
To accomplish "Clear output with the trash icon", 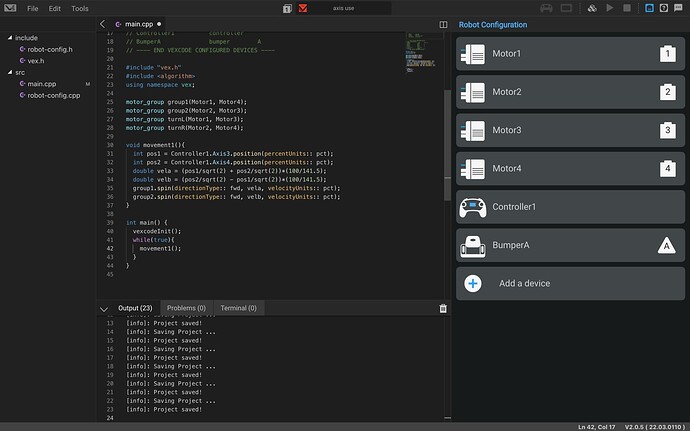I will click(443, 308).
